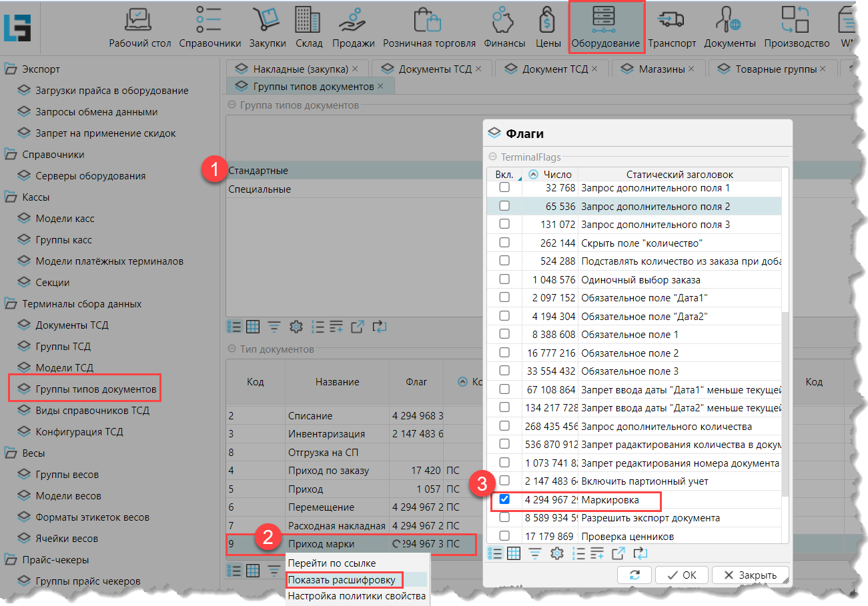Click the refresh button beside OK
The width and height of the screenshot is (868, 606).
[x=634, y=575]
